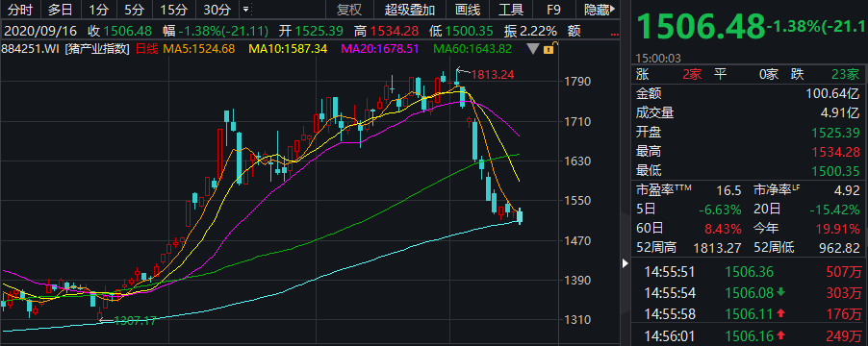Click the MA60 green indicator label
Viewport: 868px width, 346px height.
point(472,49)
